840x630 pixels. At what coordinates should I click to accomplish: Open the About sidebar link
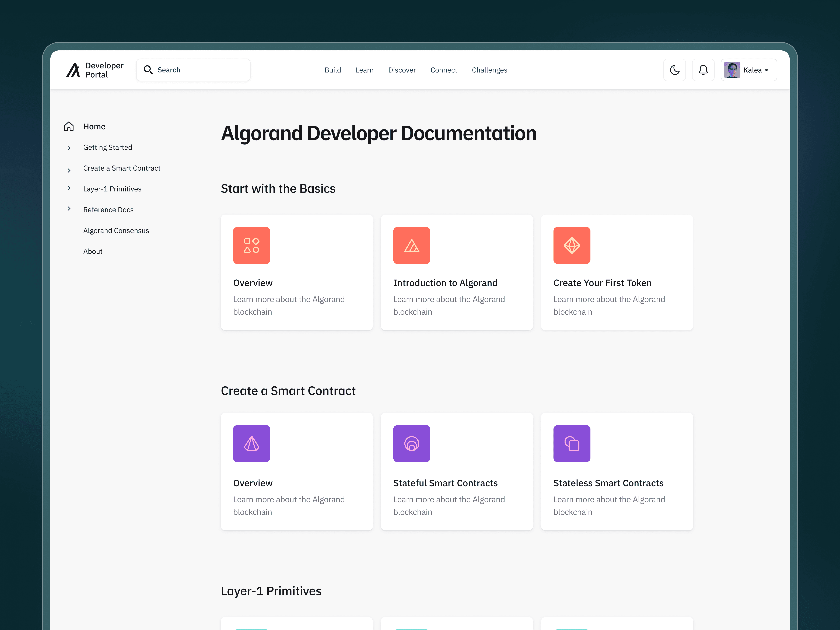93,251
